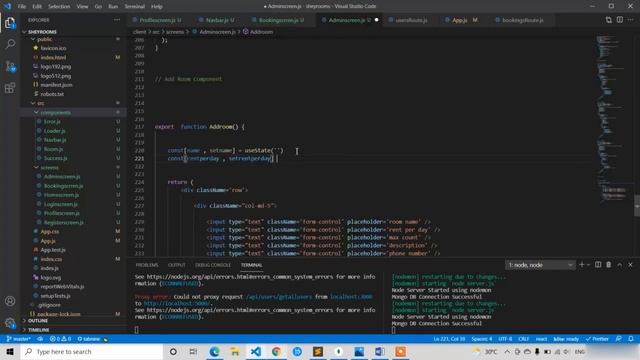This screenshot has width=640, height=360.
Task: Switch to the PROBLEMS panel tab
Action: click(147, 265)
